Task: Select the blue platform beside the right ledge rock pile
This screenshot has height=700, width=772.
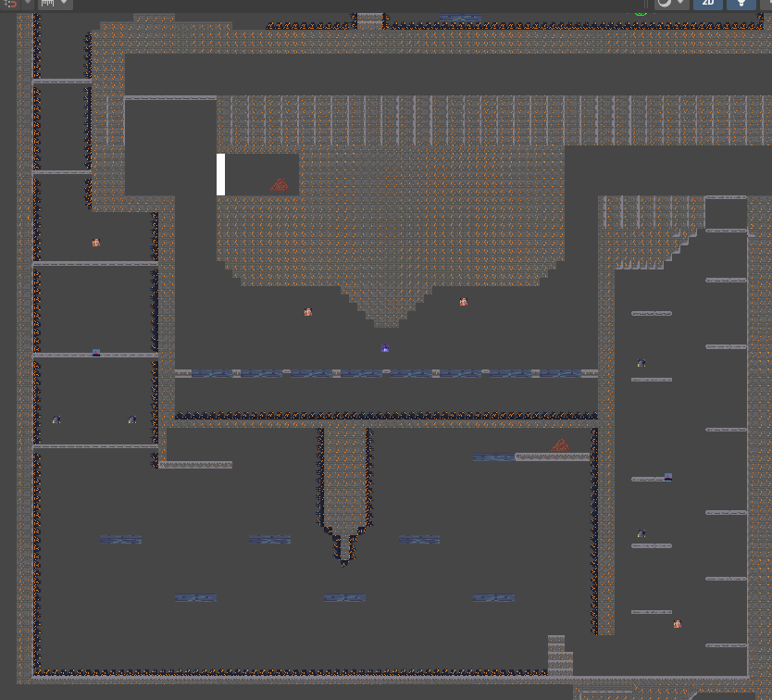Action: click(x=493, y=457)
